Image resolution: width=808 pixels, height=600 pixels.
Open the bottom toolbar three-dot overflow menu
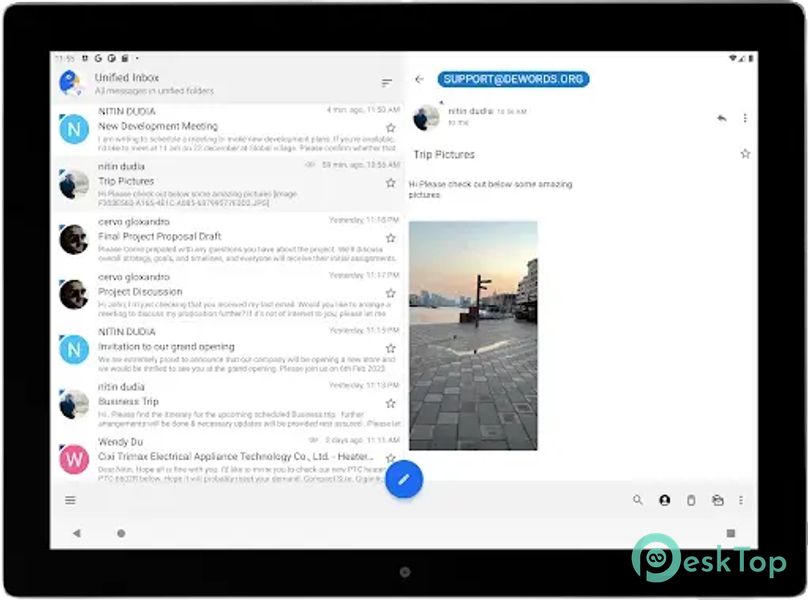tap(741, 500)
